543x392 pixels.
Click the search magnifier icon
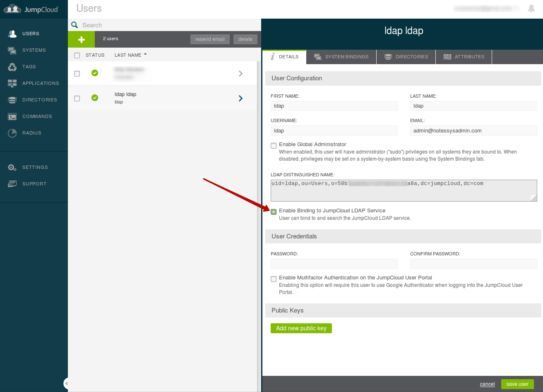[74, 25]
